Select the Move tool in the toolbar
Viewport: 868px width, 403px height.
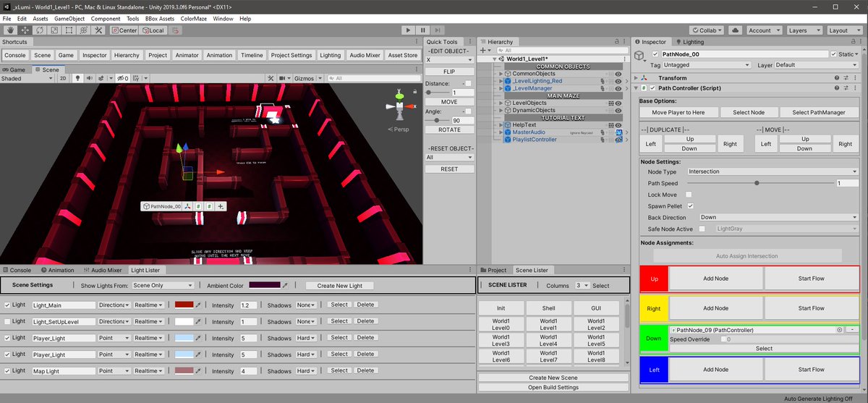(25, 30)
